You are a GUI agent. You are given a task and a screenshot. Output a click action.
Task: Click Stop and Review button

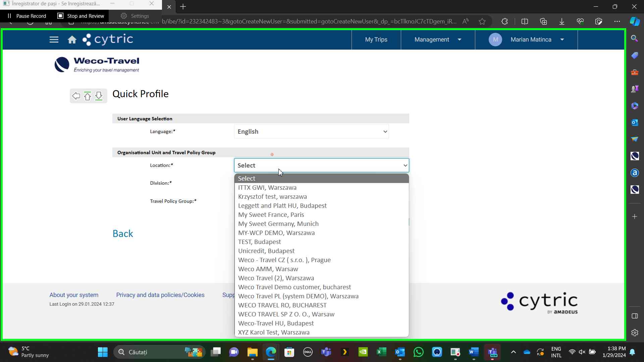point(81,16)
